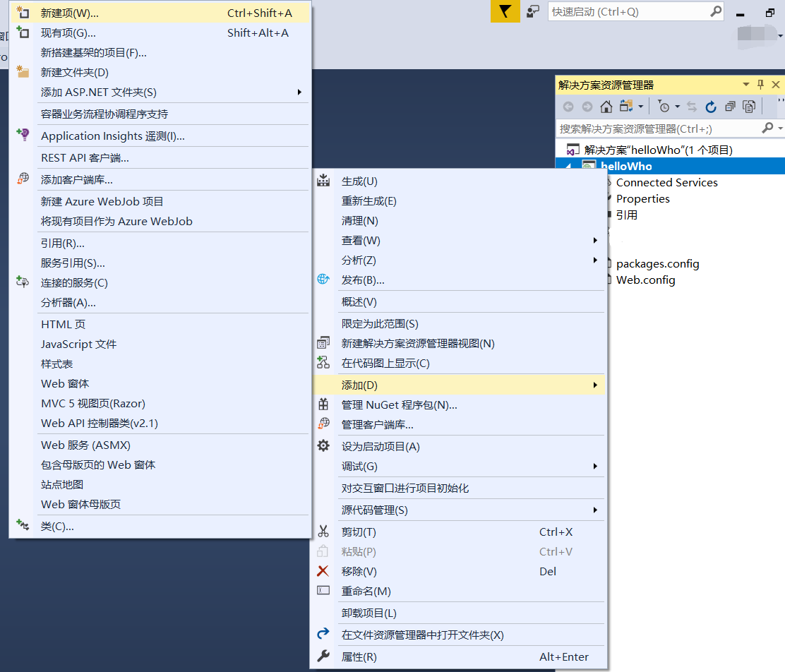785x672 pixels.
Task: Expand the Add ASP.NET Folder submenu
Action: point(299,92)
